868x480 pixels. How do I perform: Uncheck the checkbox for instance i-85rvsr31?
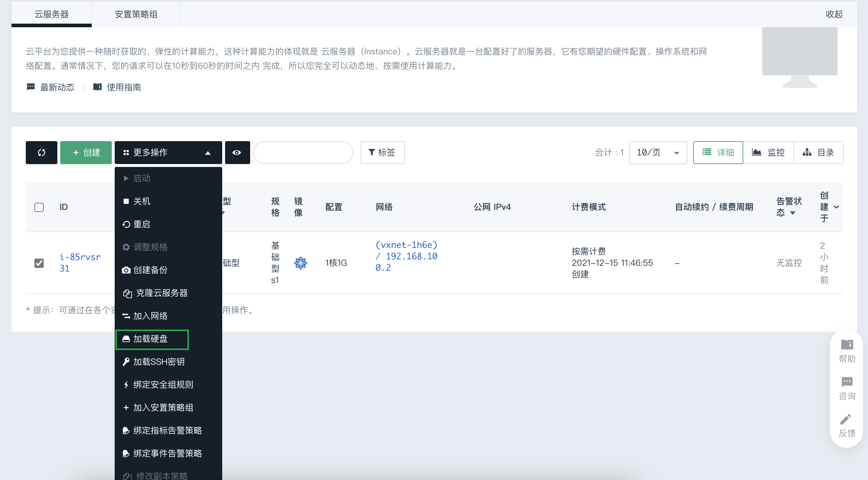39,263
